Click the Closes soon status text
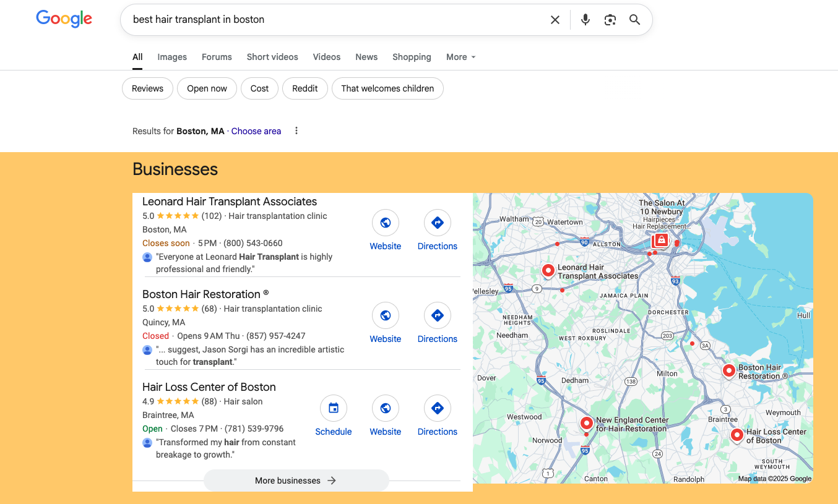This screenshot has height=504, width=838. (166, 243)
